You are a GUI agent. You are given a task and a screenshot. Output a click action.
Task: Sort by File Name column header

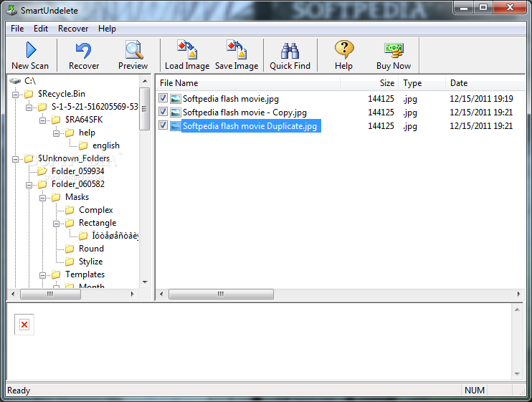pos(248,83)
